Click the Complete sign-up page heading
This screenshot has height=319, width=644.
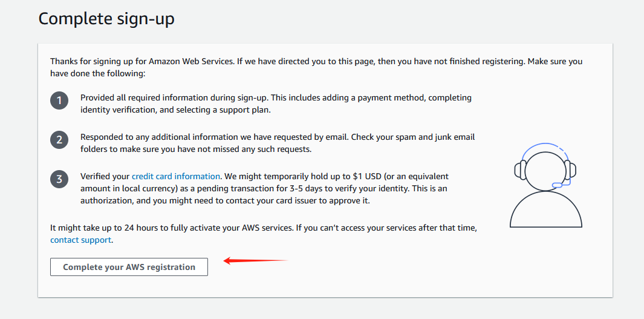[106, 19]
